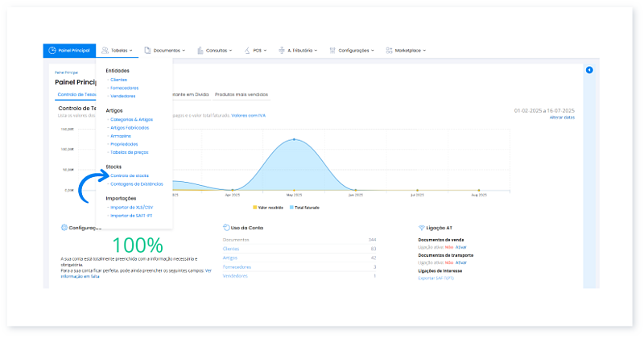Viewport: 644px width, 338px height.
Task: Expand the Marketplace dropdown chevron
Action: (x=424, y=51)
